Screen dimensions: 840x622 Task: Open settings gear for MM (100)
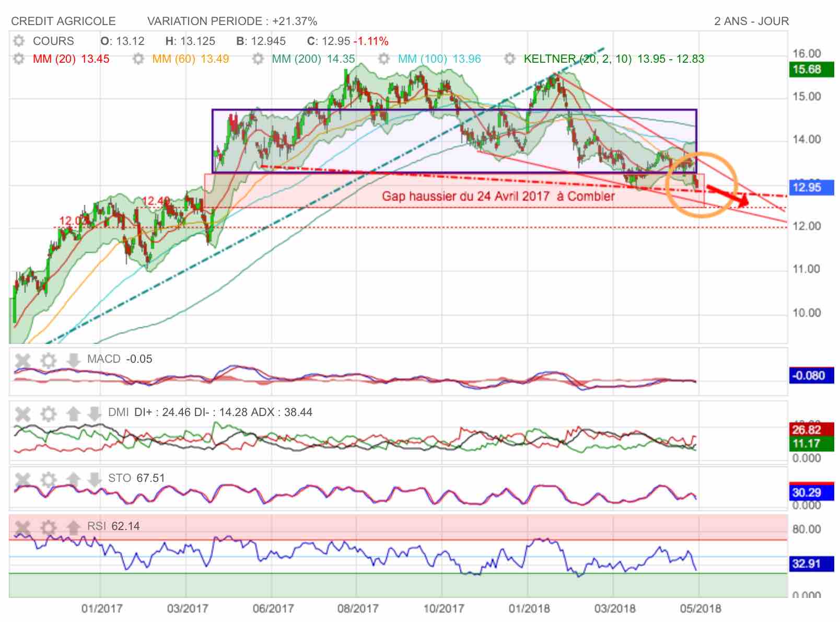coord(384,59)
